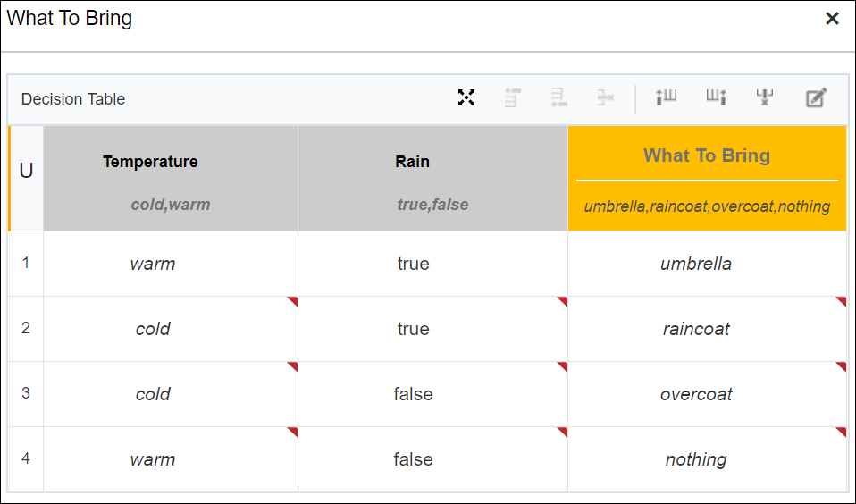This screenshot has height=504, width=856.
Task: Select the What To Bring output header
Action: (x=707, y=178)
